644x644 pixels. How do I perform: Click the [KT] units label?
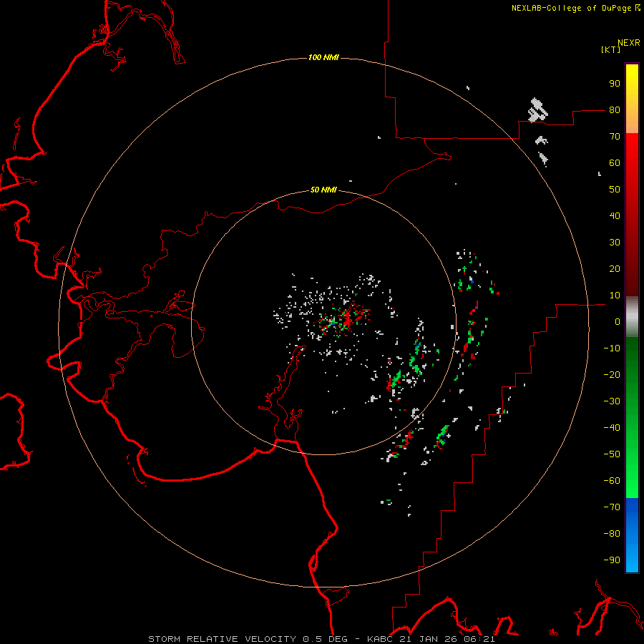pyautogui.click(x=610, y=49)
